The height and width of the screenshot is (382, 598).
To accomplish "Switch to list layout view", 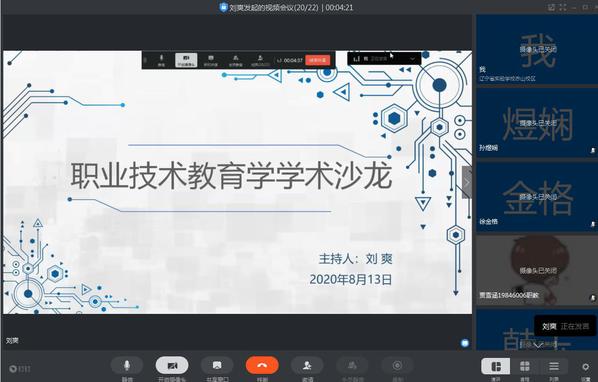I will 553,367.
